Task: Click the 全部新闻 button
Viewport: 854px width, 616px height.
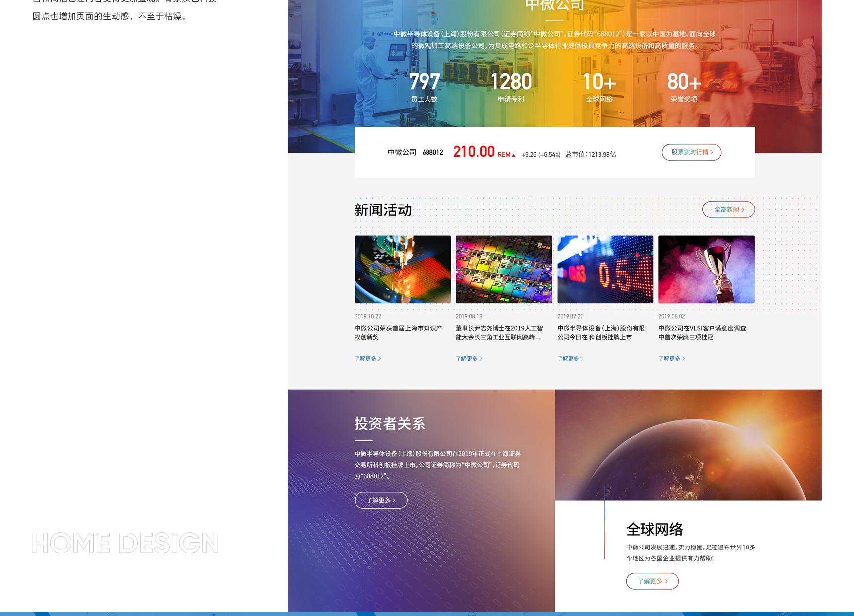Action: coord(728,209)
